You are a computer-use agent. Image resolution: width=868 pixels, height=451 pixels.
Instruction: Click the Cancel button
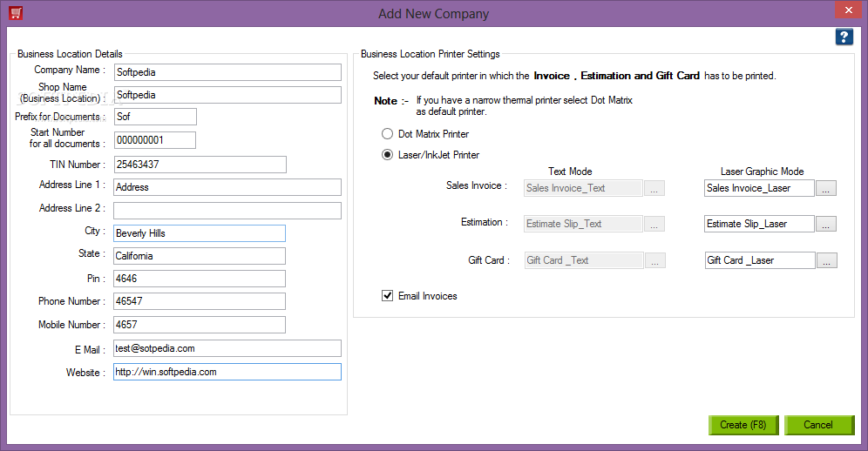[818, 425]
